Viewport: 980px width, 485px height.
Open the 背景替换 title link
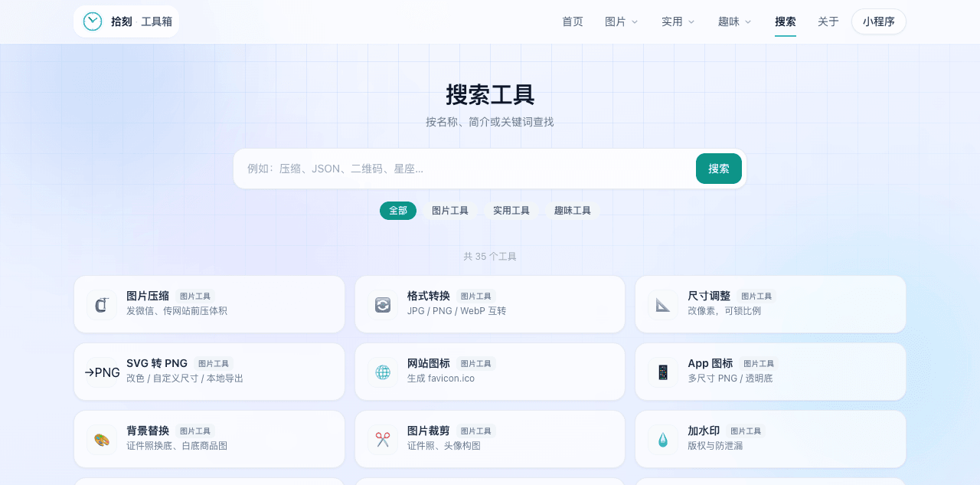coord(148,431)
